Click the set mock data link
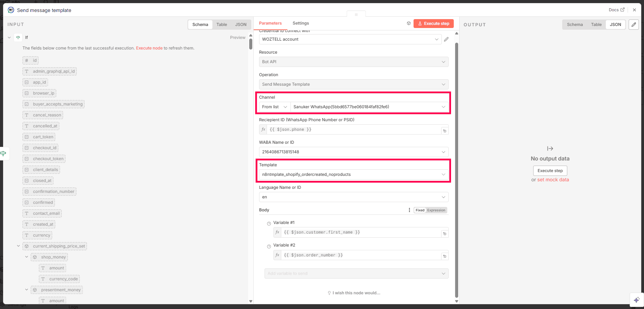 [553, 180]
